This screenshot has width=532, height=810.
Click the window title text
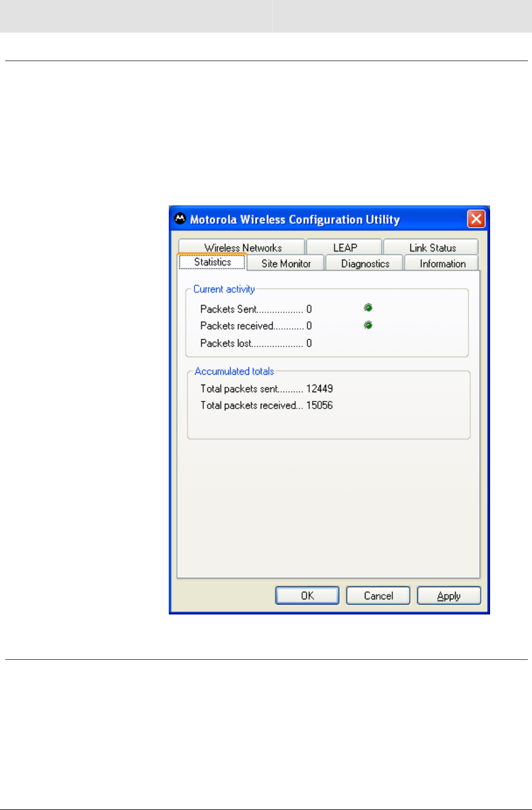(295, 220)
